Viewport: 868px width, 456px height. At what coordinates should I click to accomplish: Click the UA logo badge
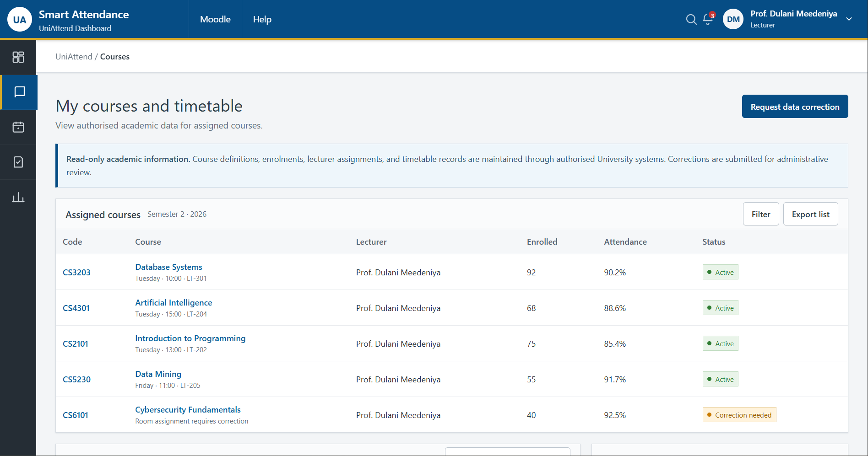[20, 19]
